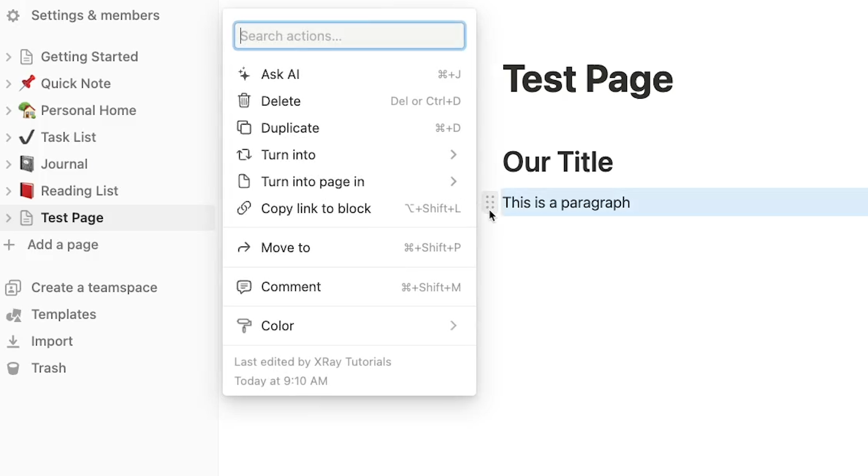The width and height of the screenshot is (868, 476).
Task: Choose Delete from the block menu
Action: 349,101
